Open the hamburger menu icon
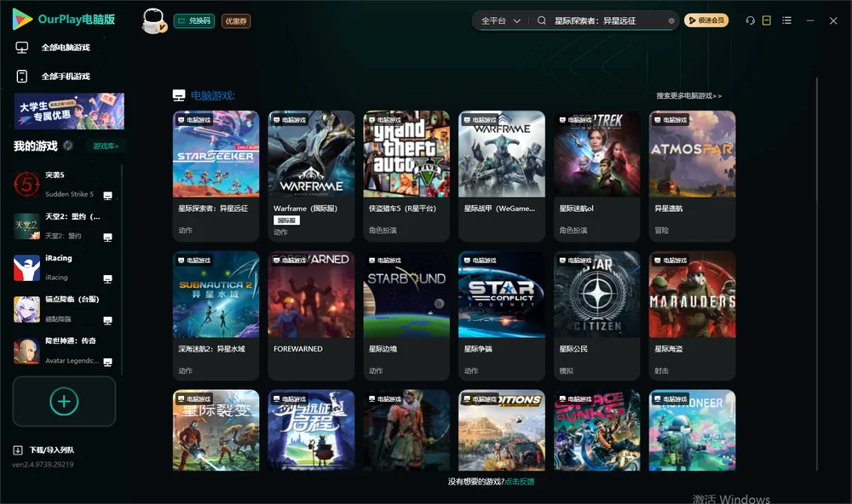This screenshot has height=504, width=852. (786, 20)
